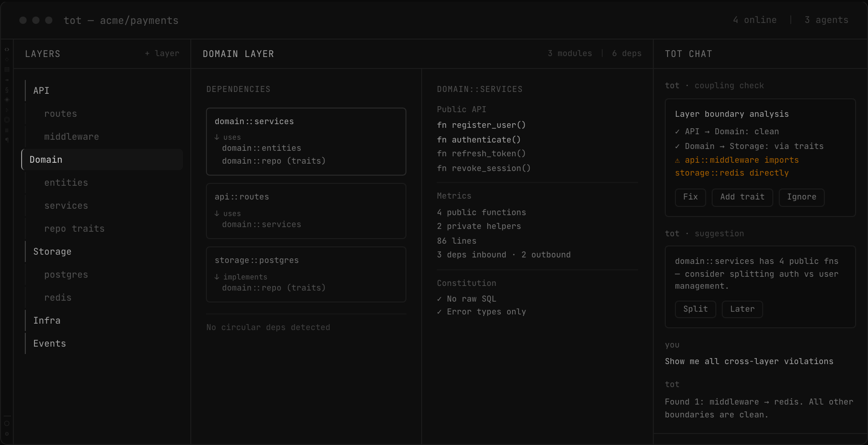Screen dimensions: 868x445
Task: Click 'No raw SQL' constitution rule
Action: click(467, 299)
